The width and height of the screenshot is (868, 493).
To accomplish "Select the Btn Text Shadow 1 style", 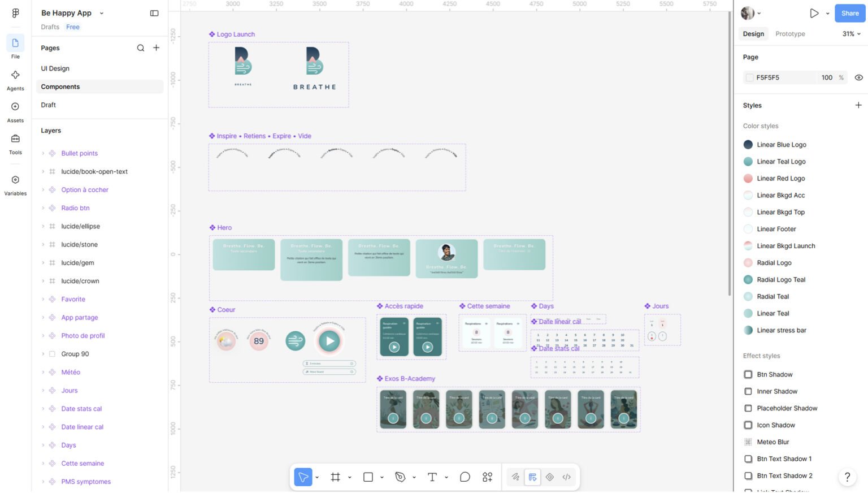I will click(x=784, y=459).
